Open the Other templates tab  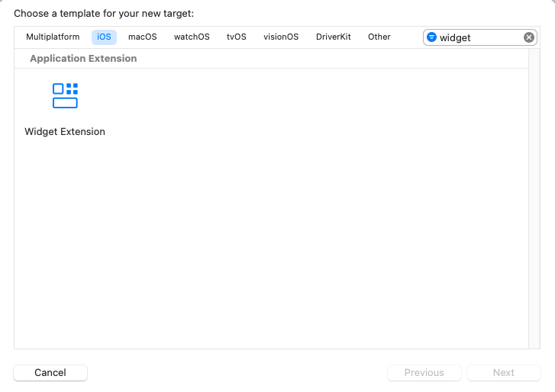click(379, 37)
